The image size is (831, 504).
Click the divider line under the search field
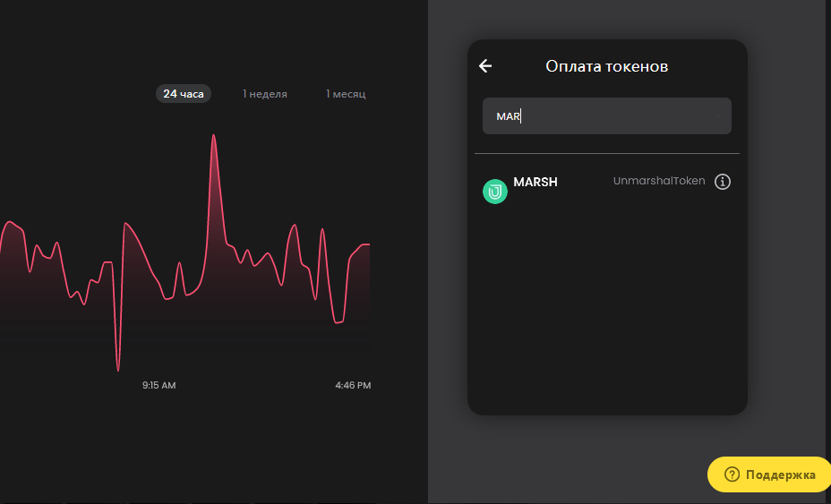(607, 154)
